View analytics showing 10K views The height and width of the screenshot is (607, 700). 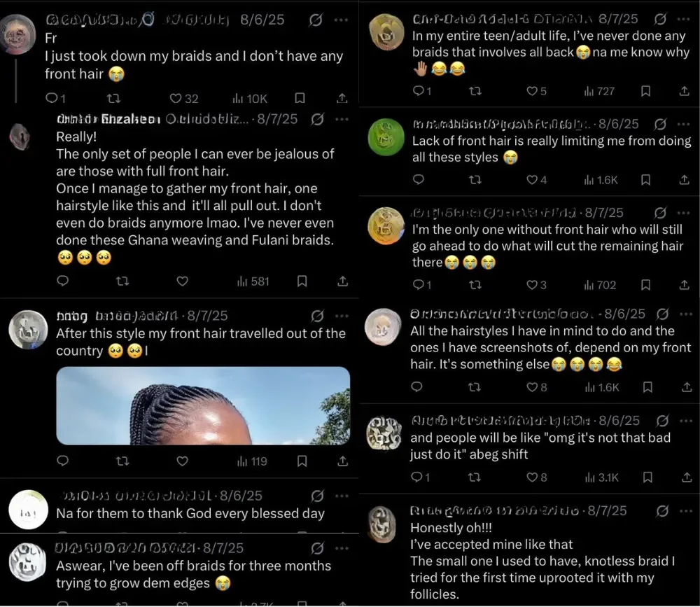pos(250,99)
